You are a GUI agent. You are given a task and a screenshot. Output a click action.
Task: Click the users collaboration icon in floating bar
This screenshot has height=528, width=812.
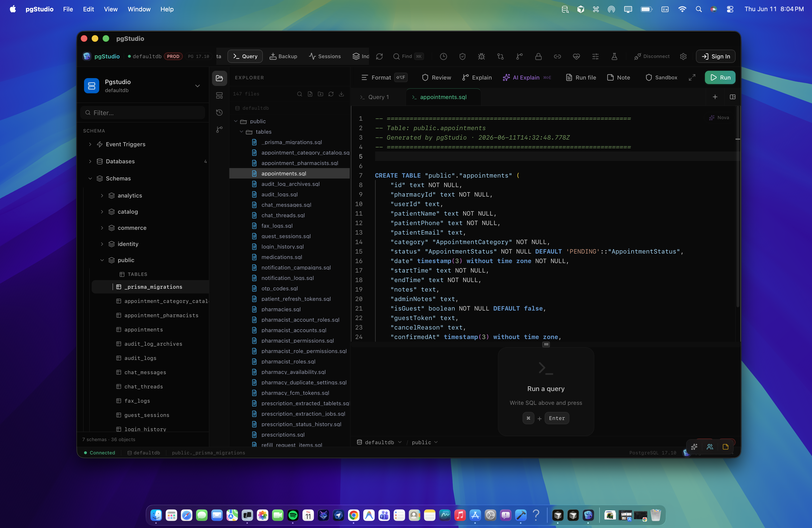click(710, 447)
